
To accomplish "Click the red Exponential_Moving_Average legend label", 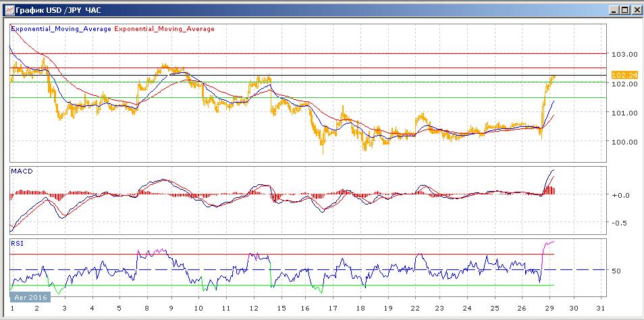I will click(x=164, y=29).
